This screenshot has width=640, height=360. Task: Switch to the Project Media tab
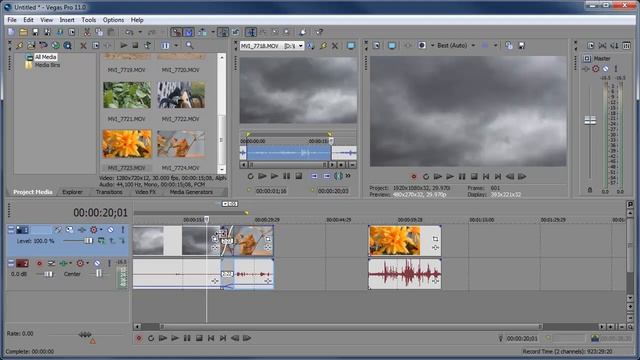pos(33,192)
